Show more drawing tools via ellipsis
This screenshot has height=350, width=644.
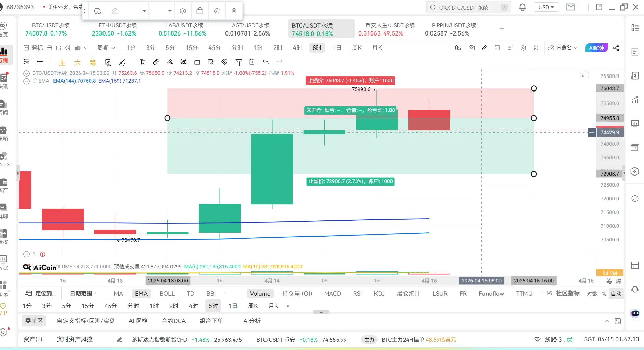click(40, 62)
